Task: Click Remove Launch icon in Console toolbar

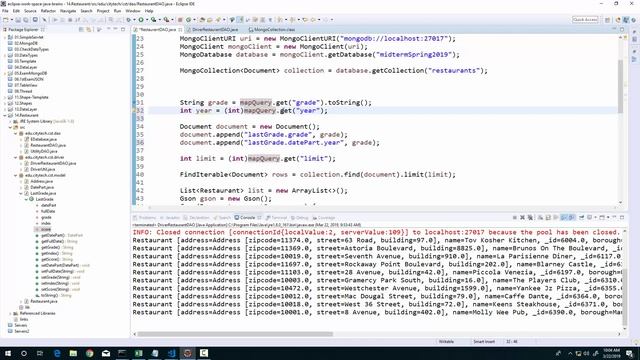Action: (522, 218)
